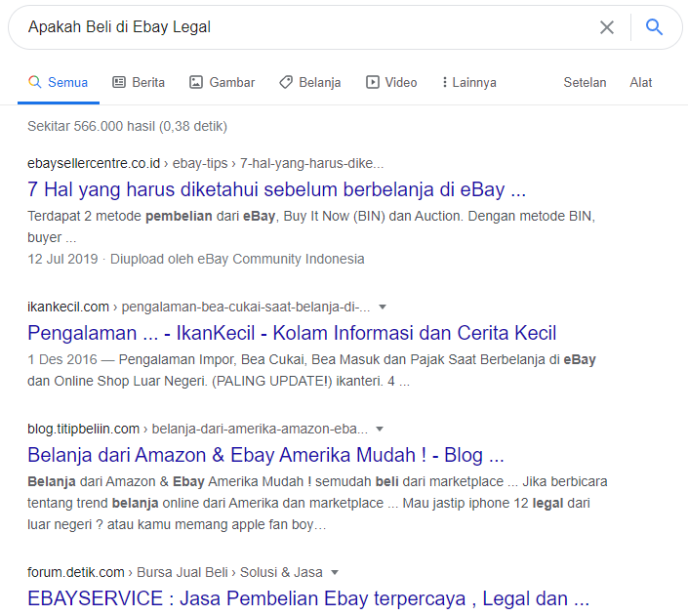Go to the Belanja tab

310,83
